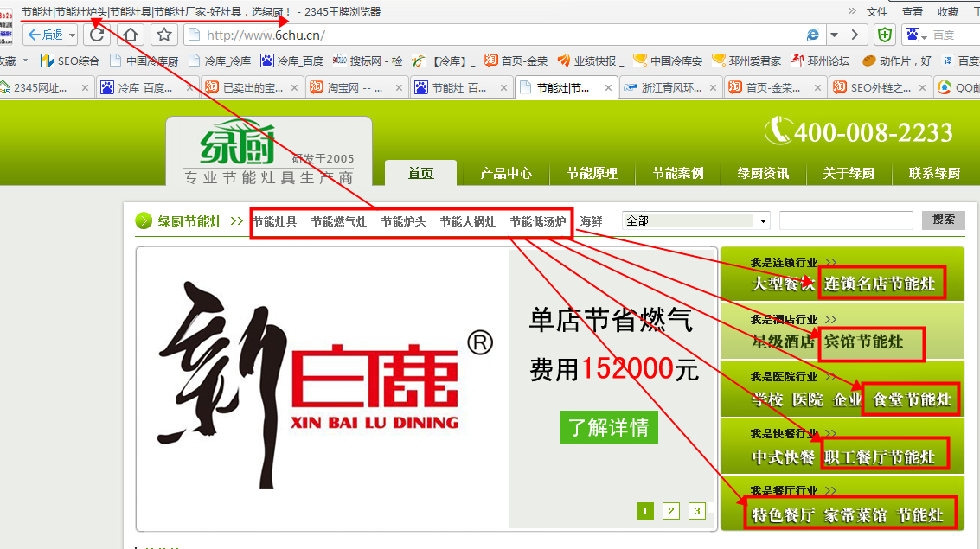Open the SEO综合 bookmark
Viewport: 980px width, 549px height.
coord(69,61)
